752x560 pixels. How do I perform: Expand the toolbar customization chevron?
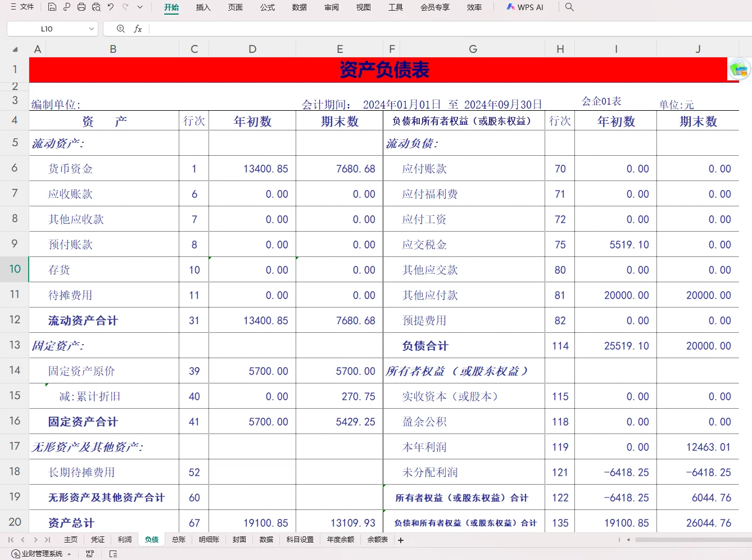point(139,7)
